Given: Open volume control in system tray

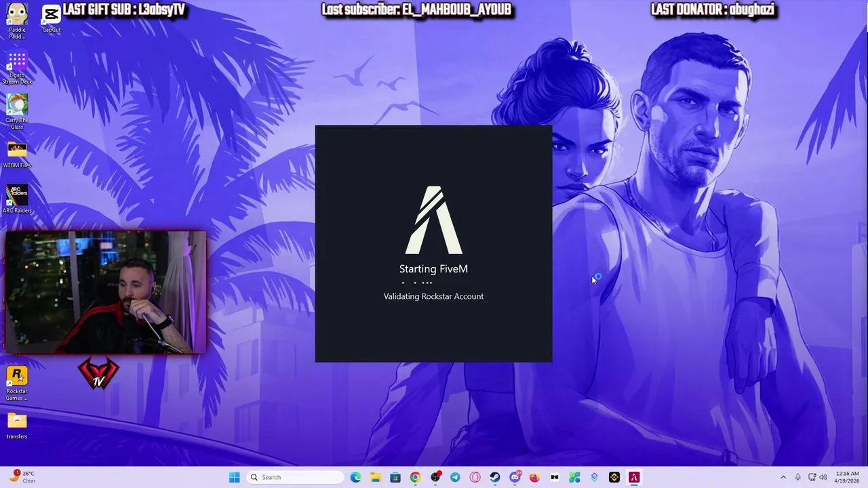Looking at the screenshot, I should tap(823, 477).
